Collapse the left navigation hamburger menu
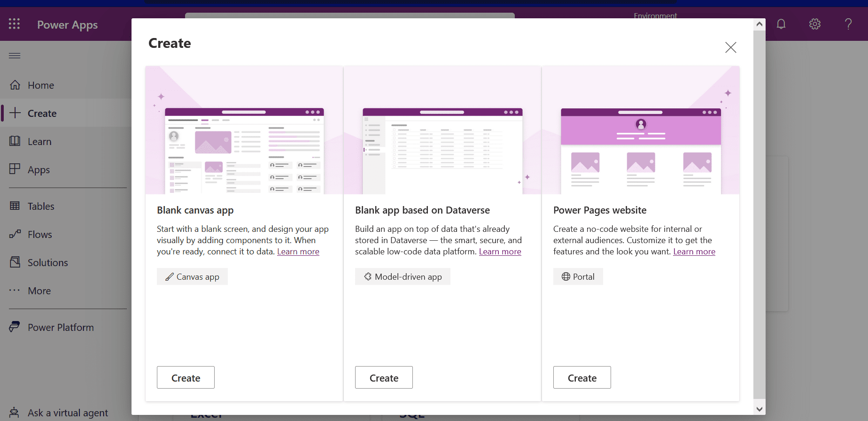This screenshot has height=421, width=868. [15, 56]
